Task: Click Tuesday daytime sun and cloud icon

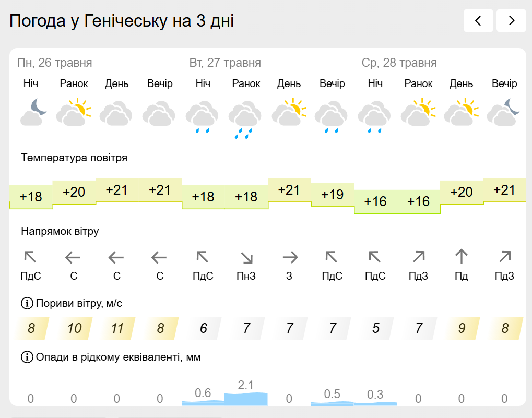Action: click(289, 112)
